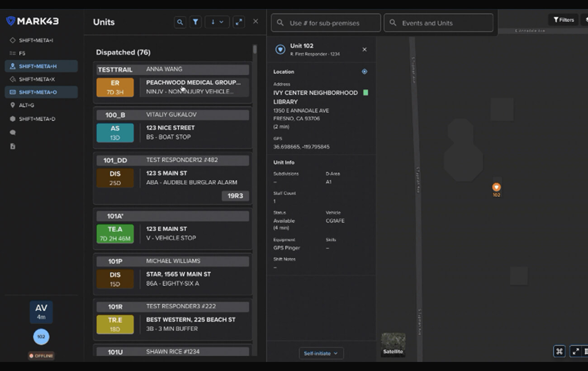The image size is (588, 371).
Task: Open the document icon in left sidebar
Action: tap(13, 146)
